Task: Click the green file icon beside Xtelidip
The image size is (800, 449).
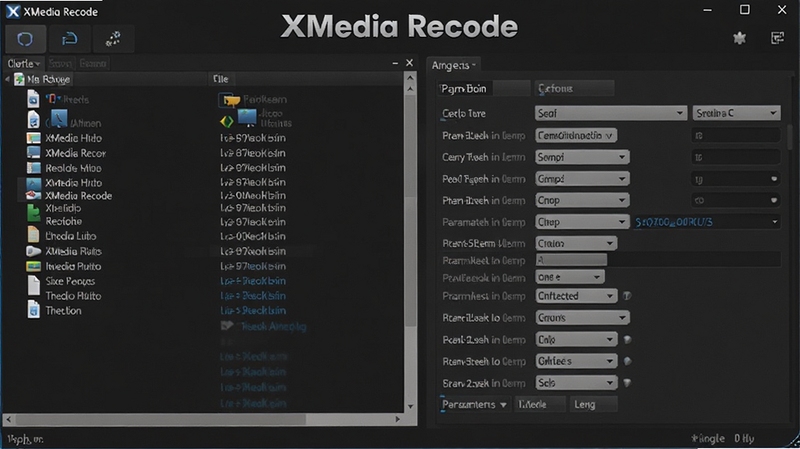Action: coord(34,212)
